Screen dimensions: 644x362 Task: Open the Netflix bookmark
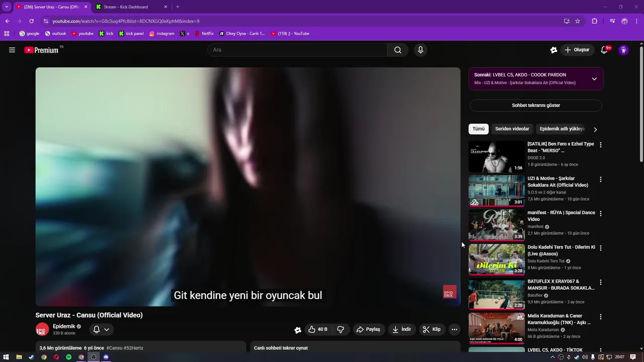tap(204, 34)
